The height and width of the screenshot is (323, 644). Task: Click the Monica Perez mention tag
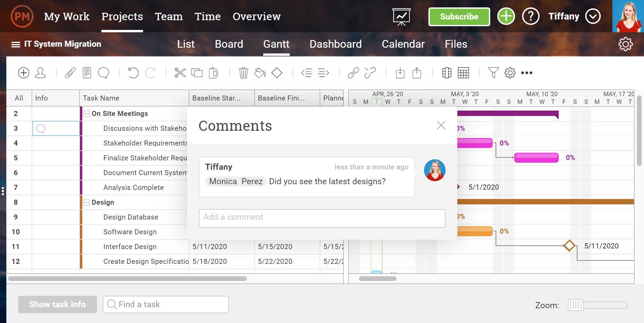(x=236, y=181)
